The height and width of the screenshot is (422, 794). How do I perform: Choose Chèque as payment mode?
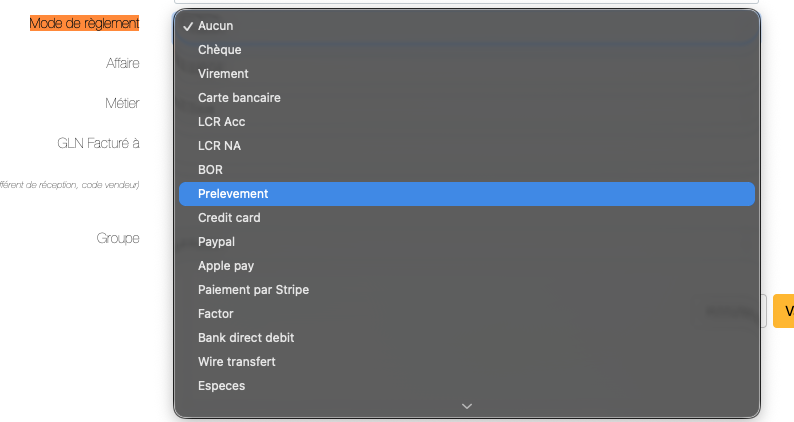pos(220,50)
